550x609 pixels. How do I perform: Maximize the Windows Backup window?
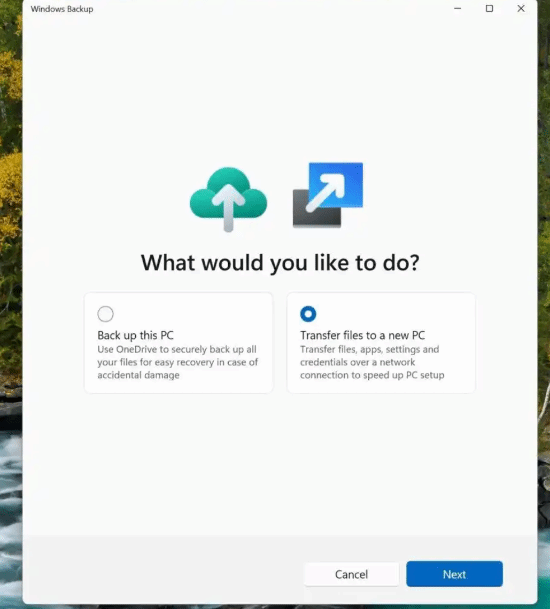coord(489,9)
